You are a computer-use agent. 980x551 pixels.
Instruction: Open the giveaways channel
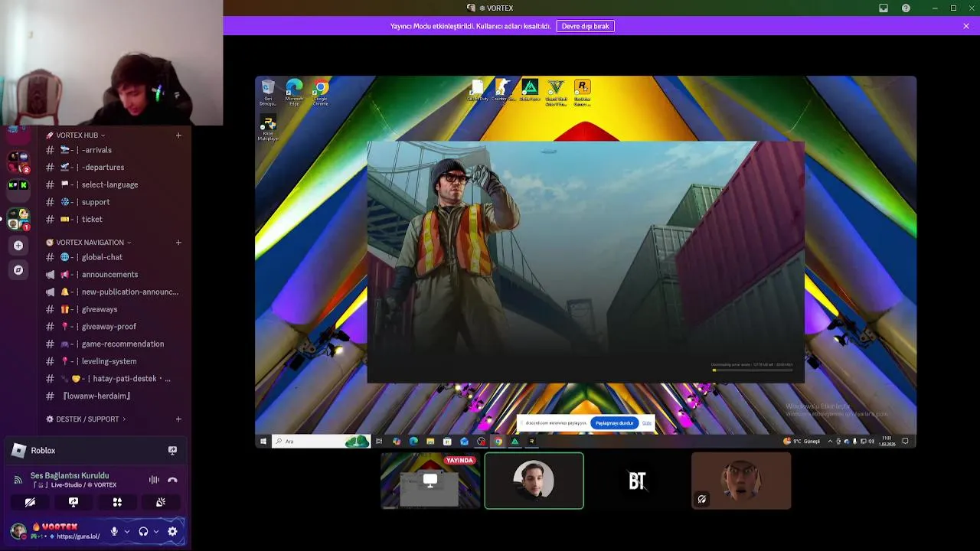(x=113, y=309)
